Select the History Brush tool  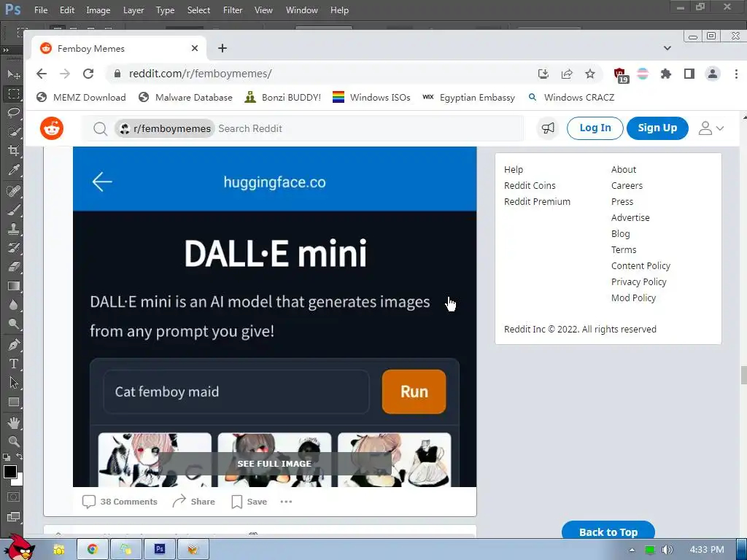[13, 248]
